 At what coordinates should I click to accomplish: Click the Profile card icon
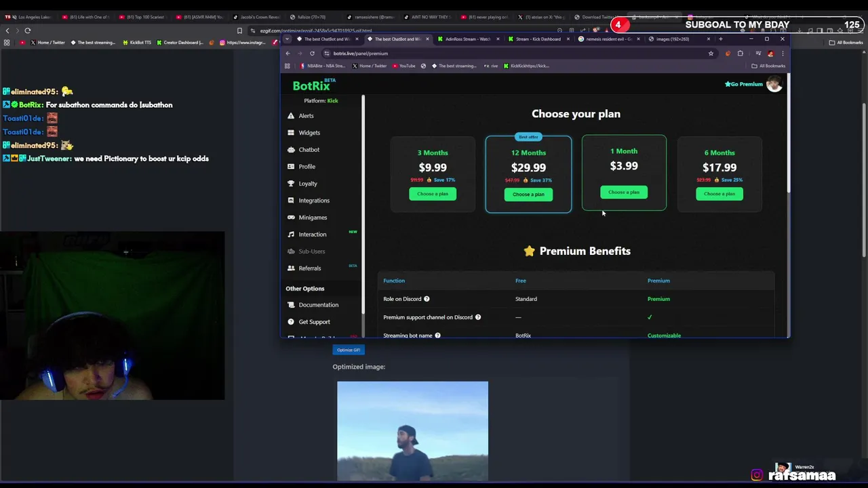pyautogui.click(x=291, y=167)
